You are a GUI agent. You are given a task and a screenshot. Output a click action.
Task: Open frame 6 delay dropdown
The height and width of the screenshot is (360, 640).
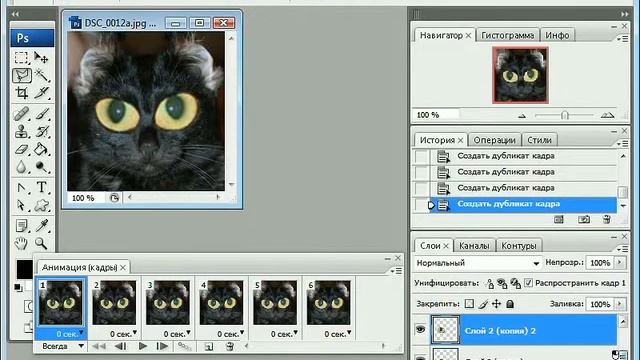(349, 333)
